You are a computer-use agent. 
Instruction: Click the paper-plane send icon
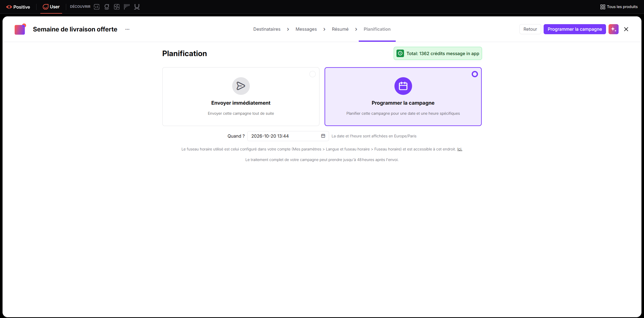tap(241, 86)
